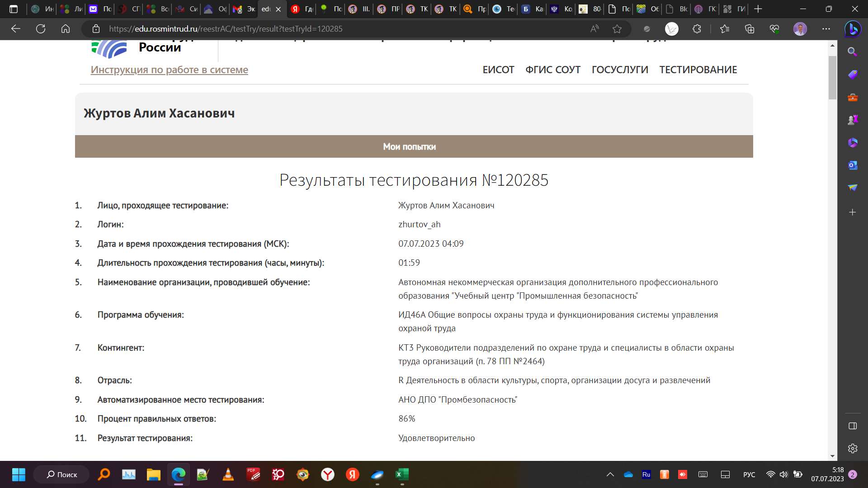
Task: Open the ТЕСТИРОВАНИЕ menu item
Action: (698, 70)
